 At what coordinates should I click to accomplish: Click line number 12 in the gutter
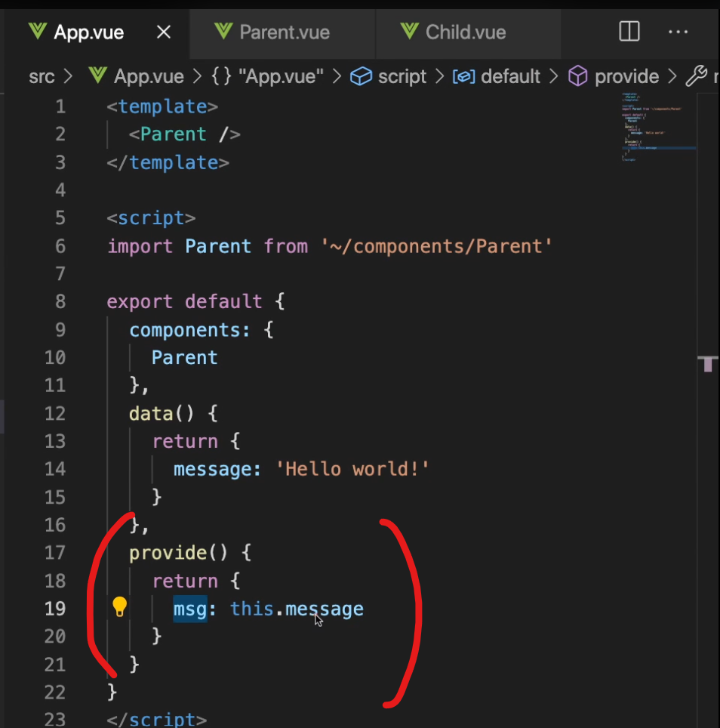point(55,413)
